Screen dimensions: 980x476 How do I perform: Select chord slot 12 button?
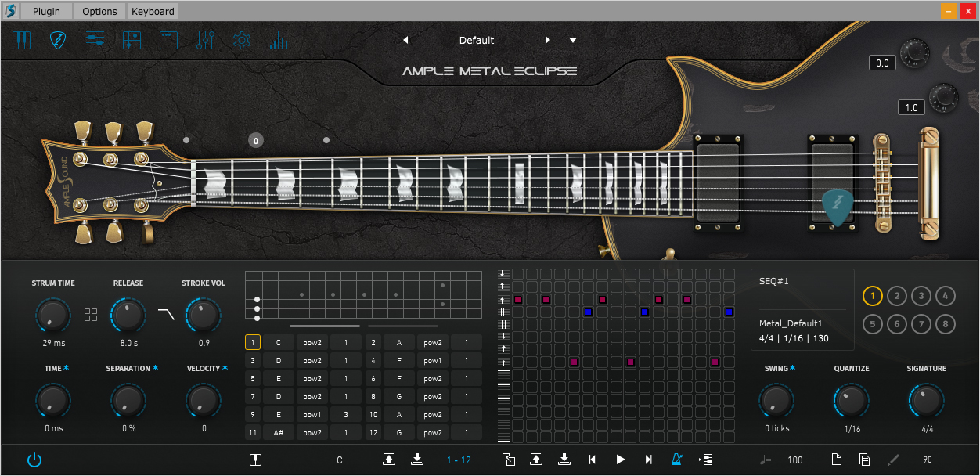(x=373, y=432)
